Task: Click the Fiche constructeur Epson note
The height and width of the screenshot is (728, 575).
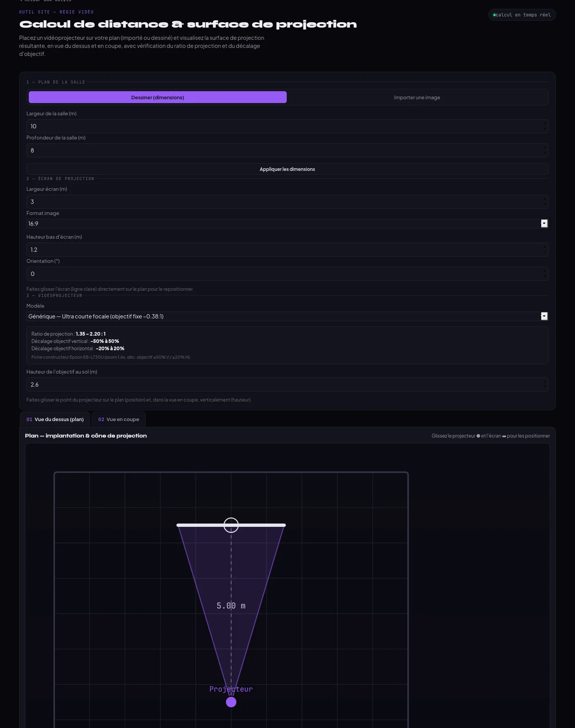Action: tap(111, 357)
